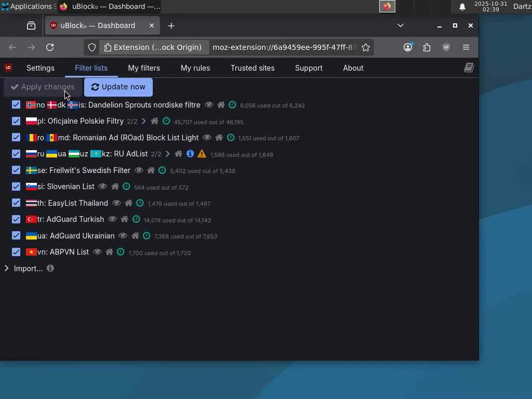Image resolution: width=532 pixels, height=399 pixels.
Task: Click clock icon for Slovenian List
Action: [126, 187]
